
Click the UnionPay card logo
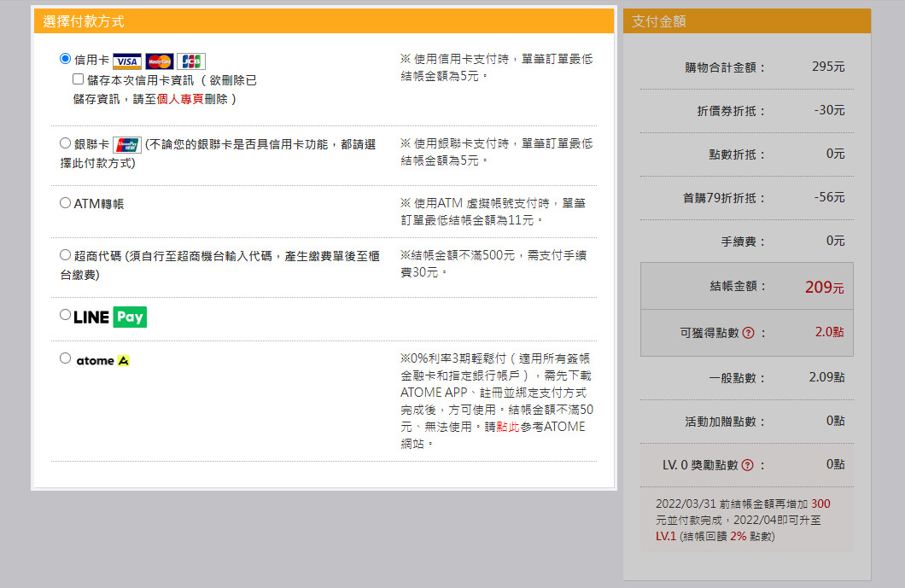[126, 145]
